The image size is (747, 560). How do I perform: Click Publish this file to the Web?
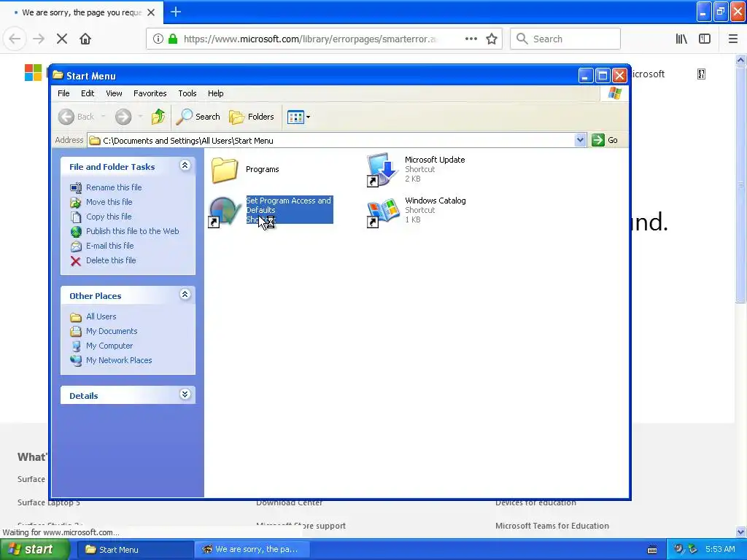tap(124, 231)
